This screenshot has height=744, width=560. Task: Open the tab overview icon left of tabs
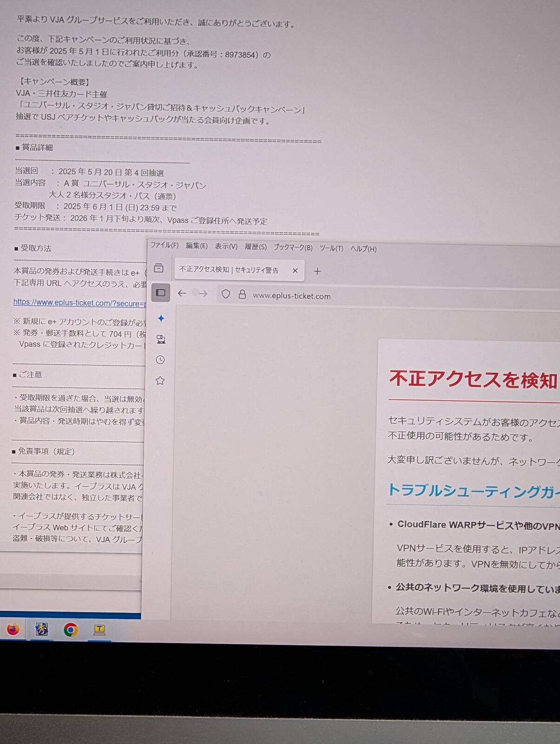159,268
